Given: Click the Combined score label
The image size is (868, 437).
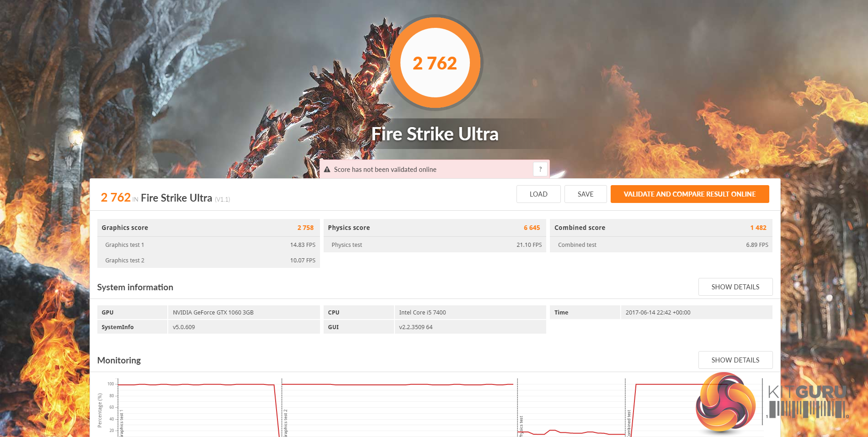Looking at the screenshot, I should click(580, 228).
